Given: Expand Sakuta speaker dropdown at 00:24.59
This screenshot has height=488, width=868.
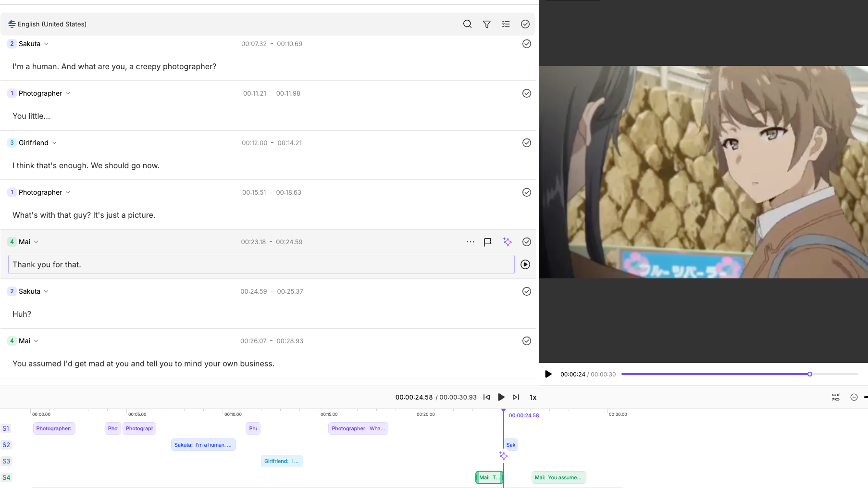Looking at the screenshot, I should tap(46, 291).
